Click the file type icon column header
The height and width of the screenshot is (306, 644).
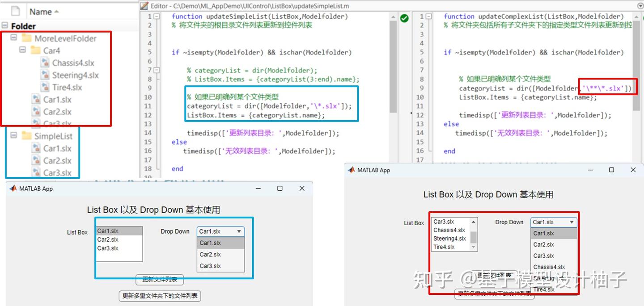(x=15, y=12)
